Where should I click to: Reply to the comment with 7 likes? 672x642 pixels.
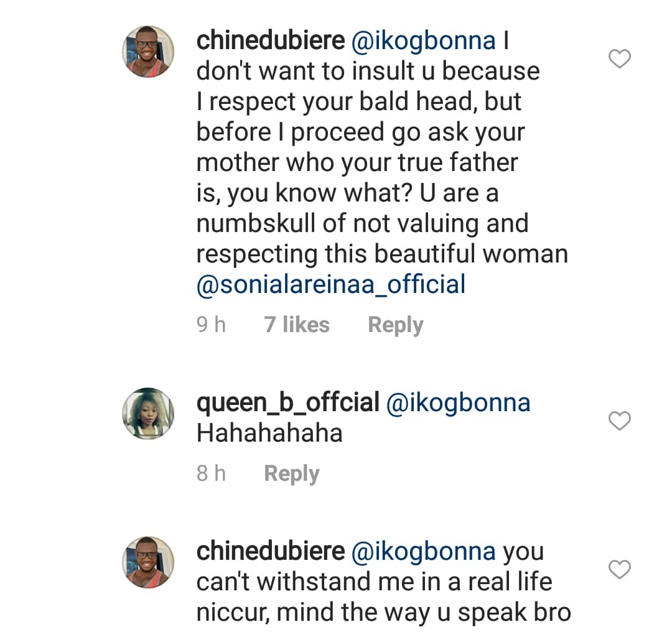click(395, 325)
